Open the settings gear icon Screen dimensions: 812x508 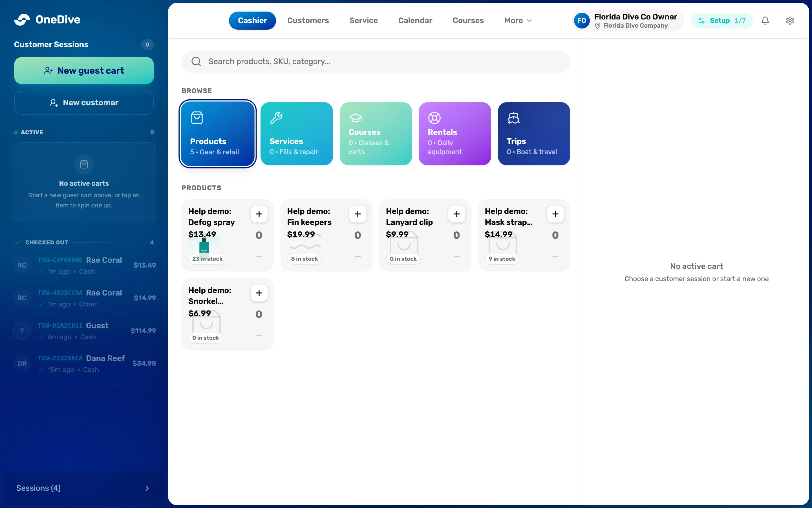click(x=790, y=21)
